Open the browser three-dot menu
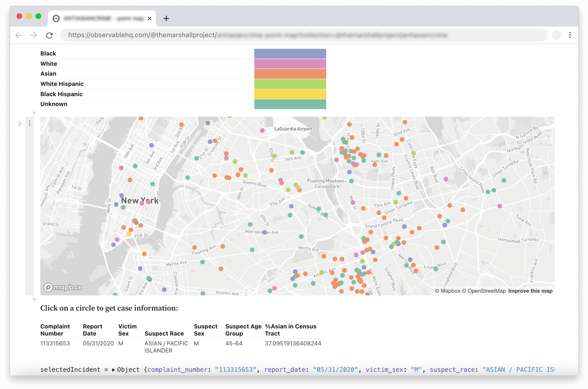This screenshot has width=588, height=389. click(570, 35)
